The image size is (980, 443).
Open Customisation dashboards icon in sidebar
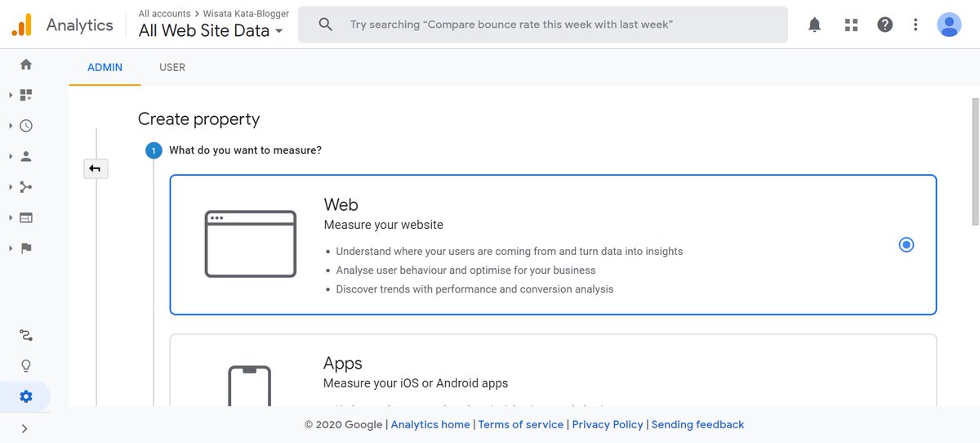coord(26,95)
